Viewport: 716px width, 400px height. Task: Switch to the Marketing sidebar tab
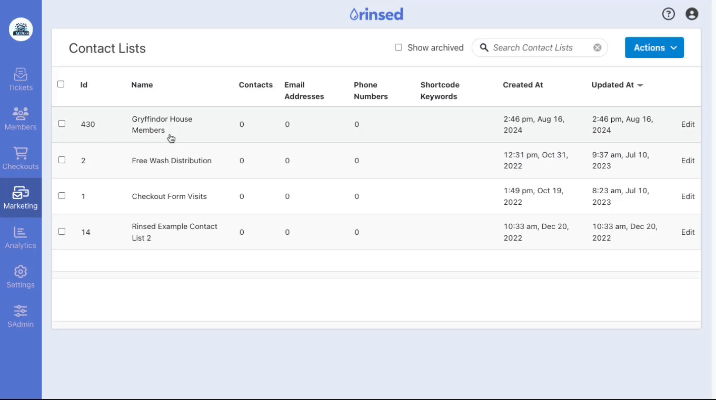20,197
